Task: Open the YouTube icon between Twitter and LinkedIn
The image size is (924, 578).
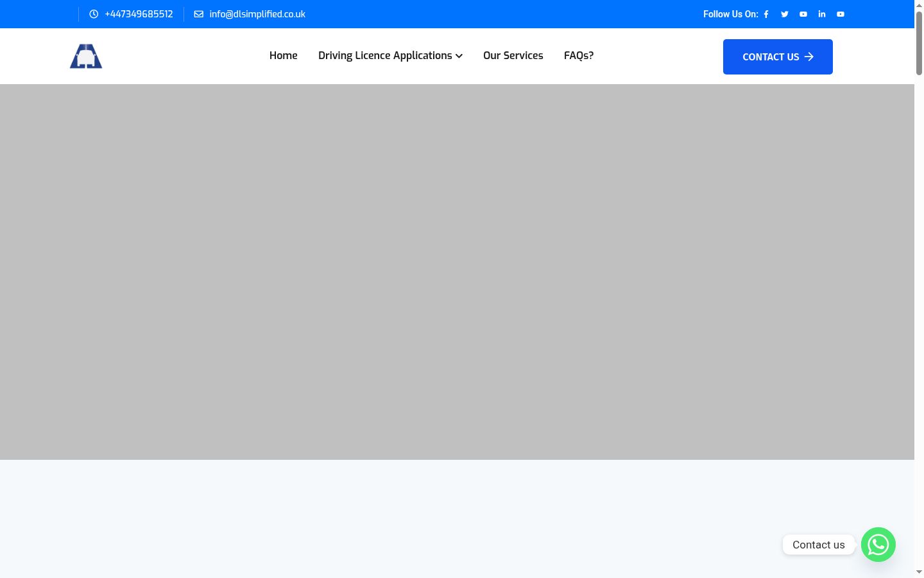Action: tap(803, 14)
